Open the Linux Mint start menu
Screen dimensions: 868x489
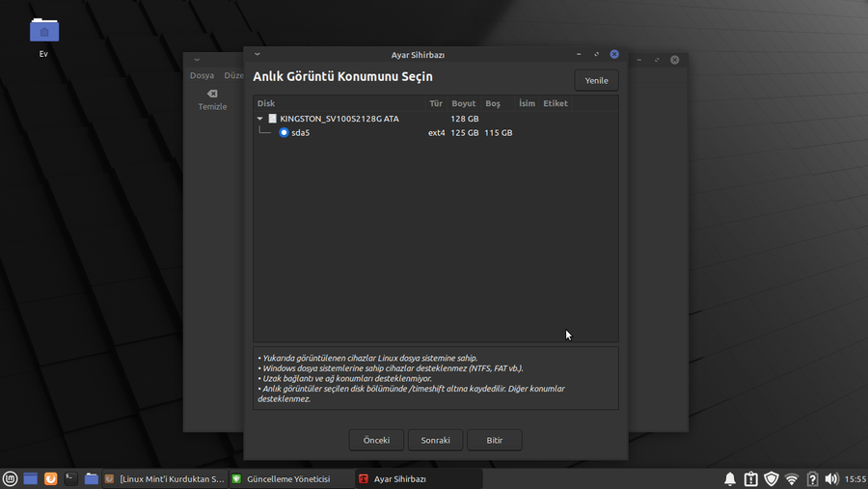coord(10,479)
